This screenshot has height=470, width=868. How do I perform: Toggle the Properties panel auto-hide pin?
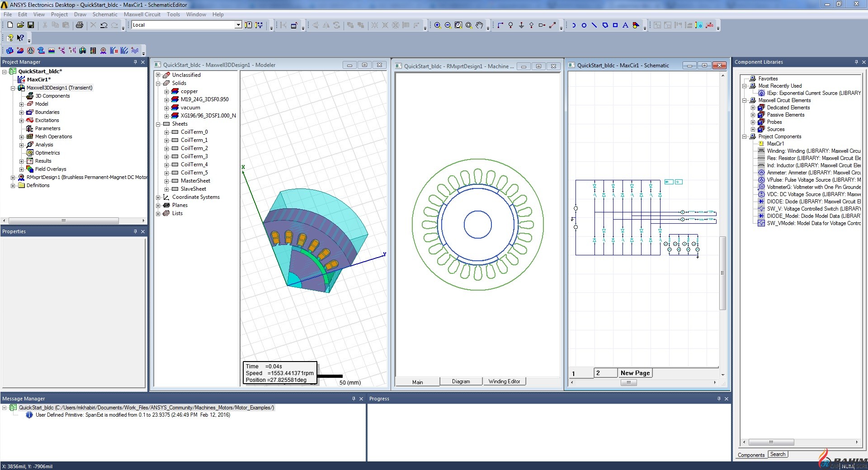[x=135, y=231]
